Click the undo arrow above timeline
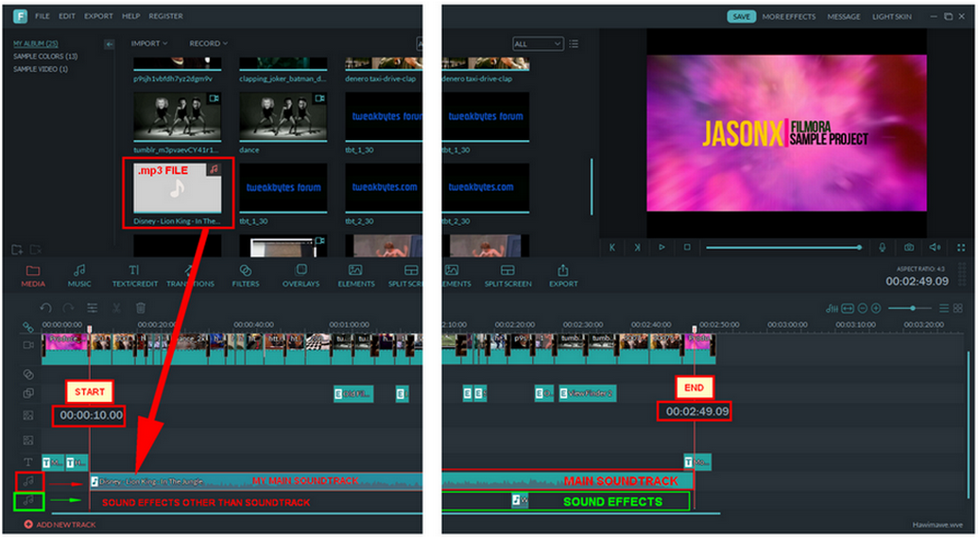 45,307
